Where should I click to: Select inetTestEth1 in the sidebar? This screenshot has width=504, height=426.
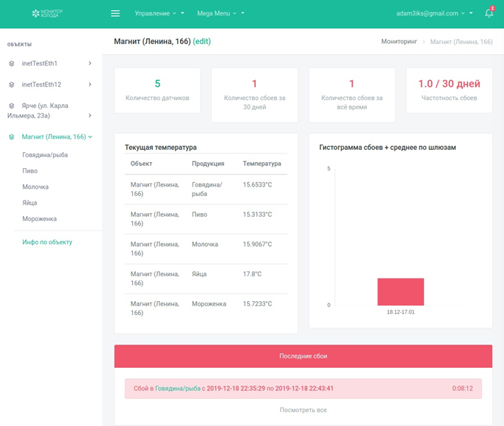pyautogui.click(x=40, y=63)
